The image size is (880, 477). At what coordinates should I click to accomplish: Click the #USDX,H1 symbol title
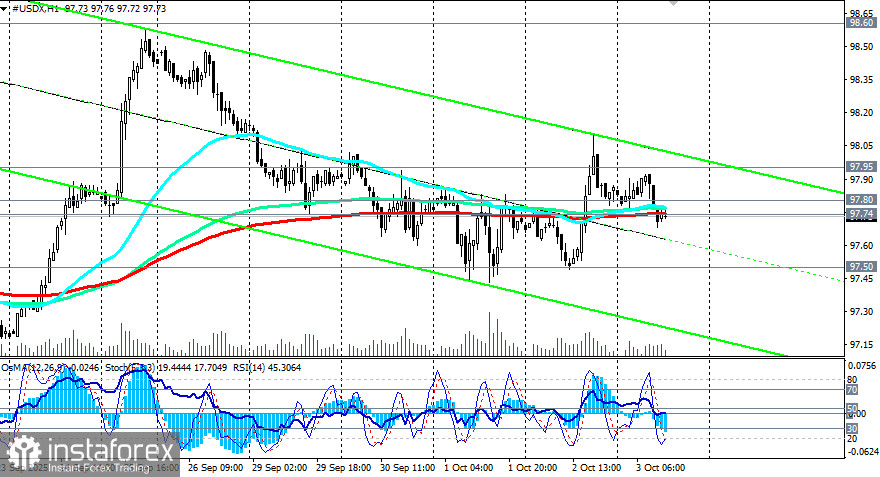click(x=36, y=9)
